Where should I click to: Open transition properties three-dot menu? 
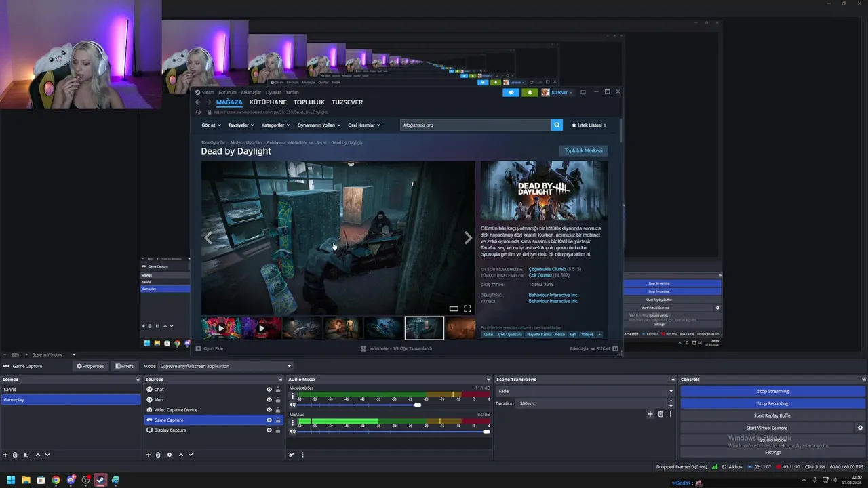671,414
